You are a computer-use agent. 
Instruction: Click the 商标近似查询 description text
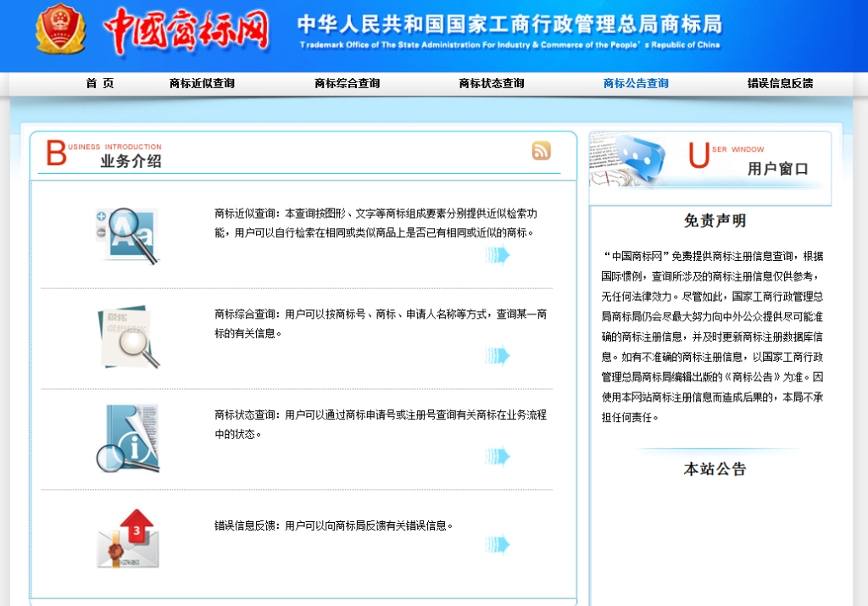pyautogui.click(x=376, y=223)
